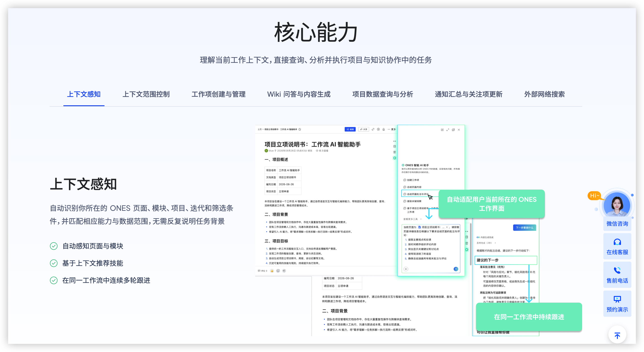The width and height of the screenshot is (644, 352).
Task: Select the 通知汇总与关注项更新 tab
Action: [x=468, y=94]
